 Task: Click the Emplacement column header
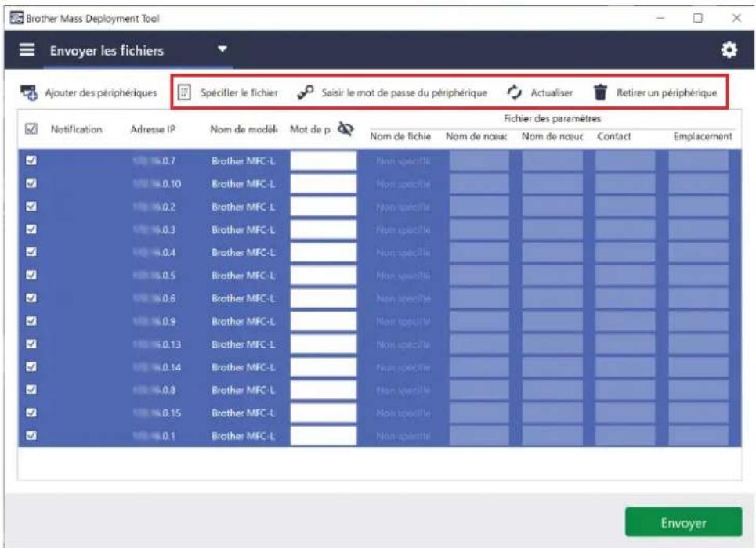coord(703,136)
